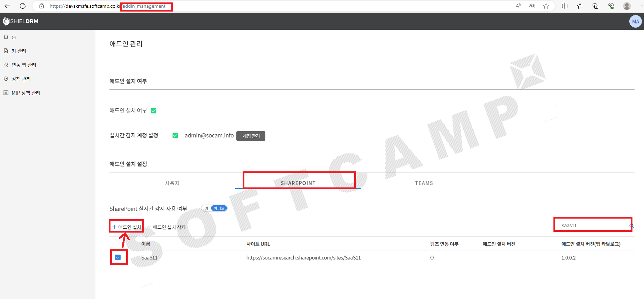644x299 pixels.
Task: Switch to the SHAREPOINT tab
Action: (x=298, y=183)
